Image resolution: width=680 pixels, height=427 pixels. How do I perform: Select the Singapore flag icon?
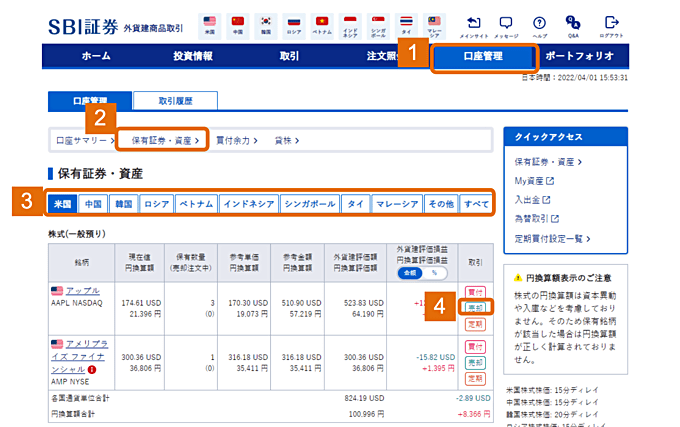378,26
